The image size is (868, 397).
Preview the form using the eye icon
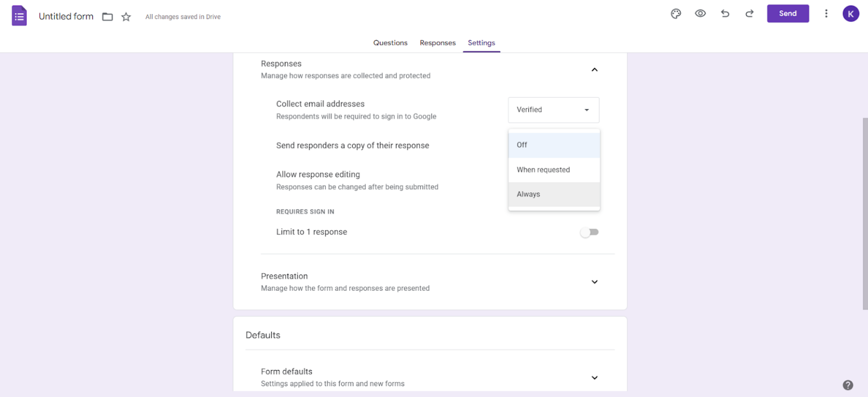[700, 14]
